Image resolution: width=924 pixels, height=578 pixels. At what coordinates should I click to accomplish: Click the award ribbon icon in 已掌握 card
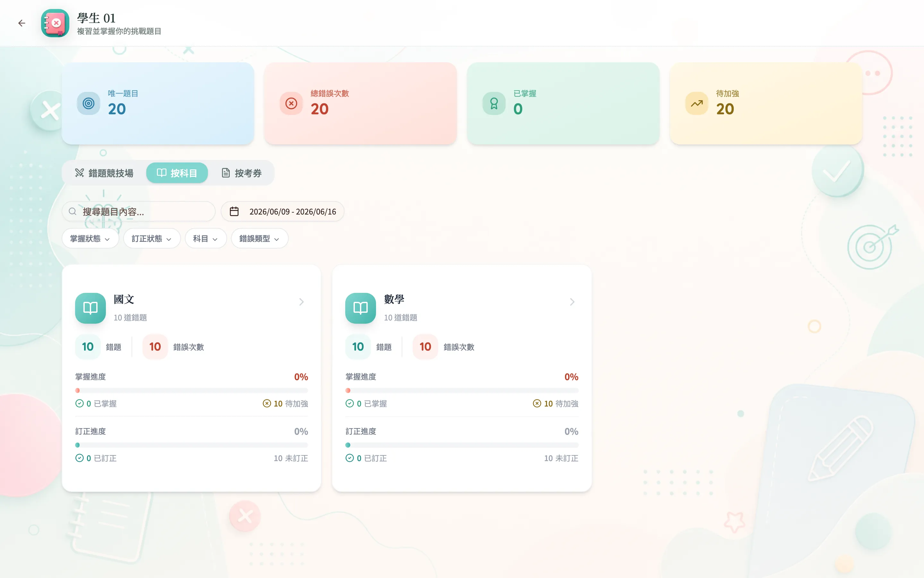pos(494,103)
